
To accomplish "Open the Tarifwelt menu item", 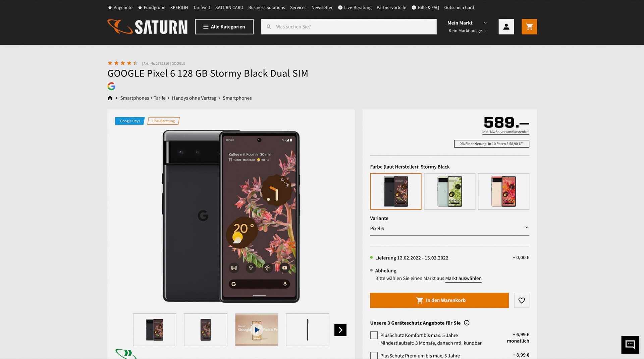I will click(x=202, y=7).
